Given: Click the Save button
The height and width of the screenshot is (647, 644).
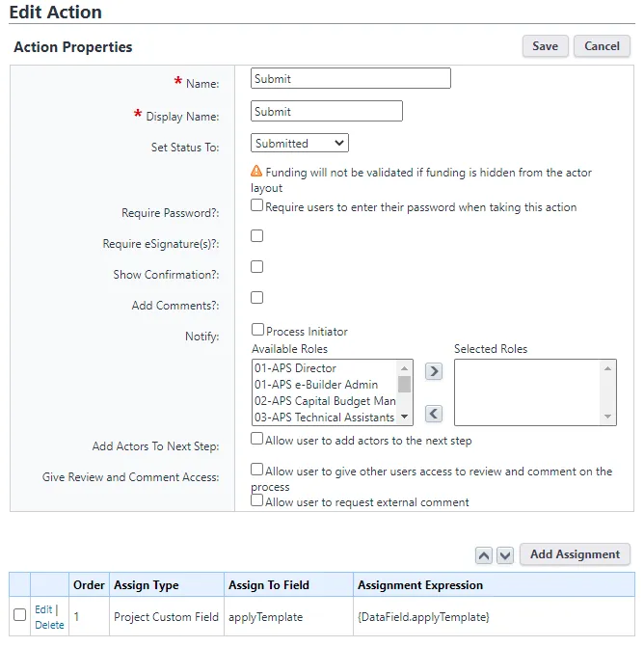Looking at the screenshot, I should [x=545, y=46].
